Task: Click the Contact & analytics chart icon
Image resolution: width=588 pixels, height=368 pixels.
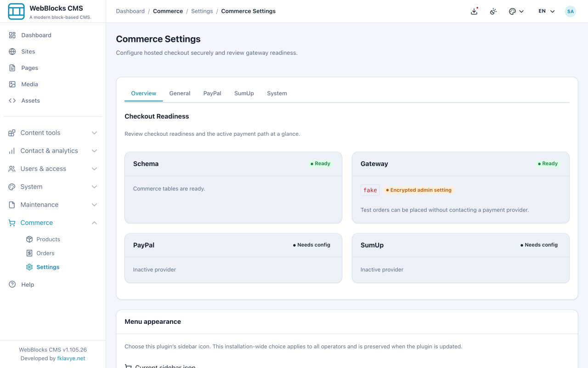Action: coord(12,151)
